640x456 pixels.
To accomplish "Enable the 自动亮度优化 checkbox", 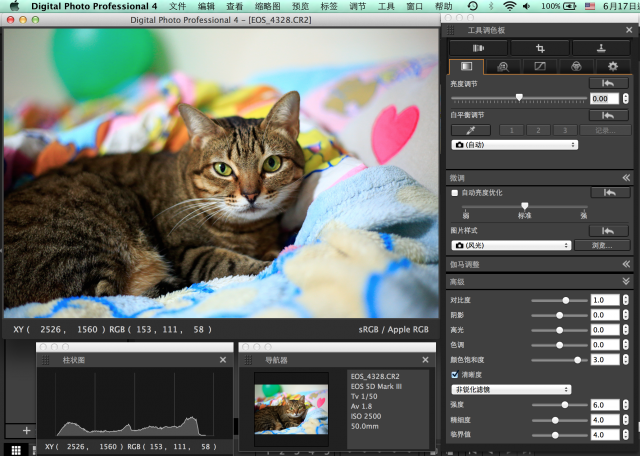I will point(454,193).
